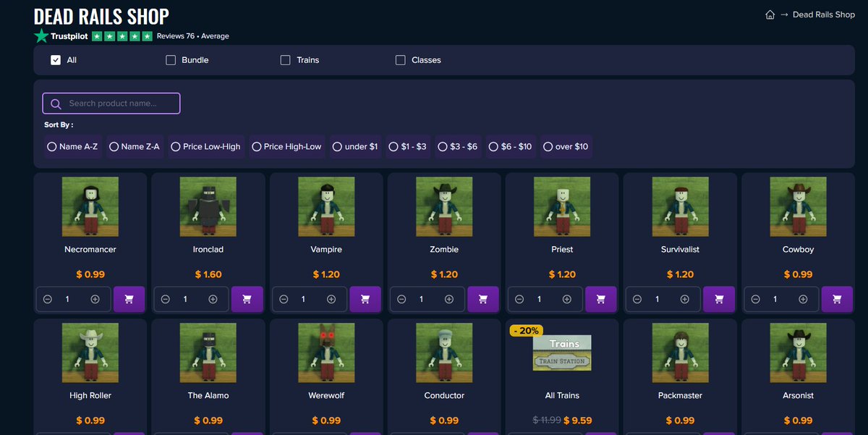Increase Zombie quantity with plus icon
The height and width of the screenshot is (435, 868).
pos(449,299)
